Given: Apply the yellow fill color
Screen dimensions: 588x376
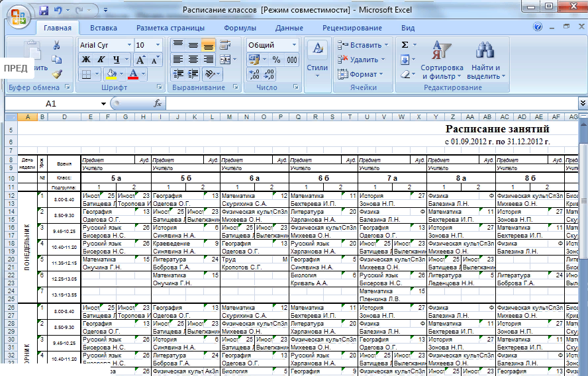Looking at the screenshot, I should click(111, 74).
